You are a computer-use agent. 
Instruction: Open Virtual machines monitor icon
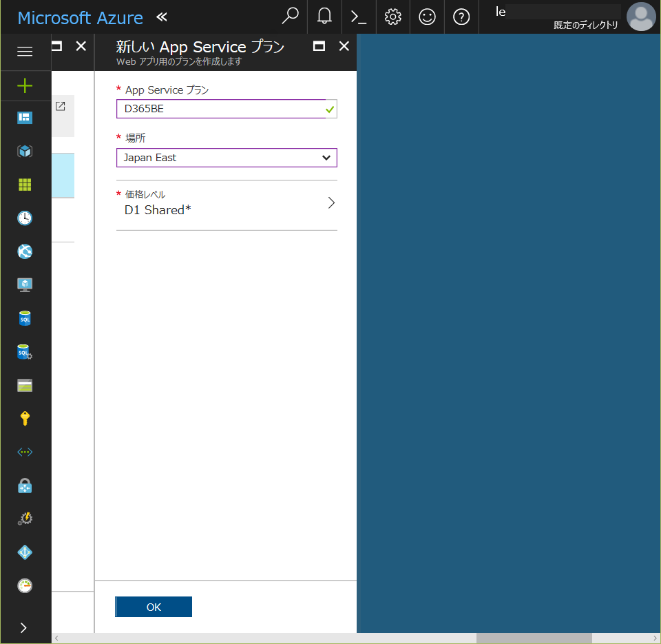25,285
